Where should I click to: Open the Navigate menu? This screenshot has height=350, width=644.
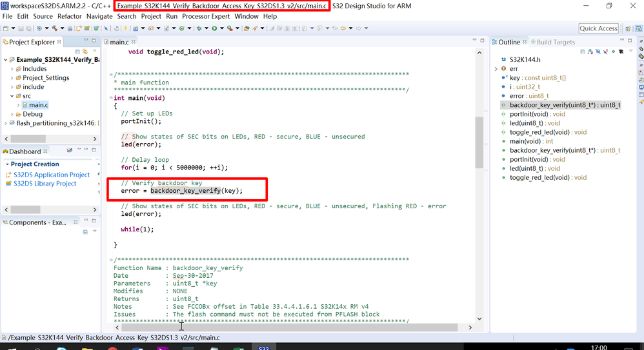pos(99,16)
